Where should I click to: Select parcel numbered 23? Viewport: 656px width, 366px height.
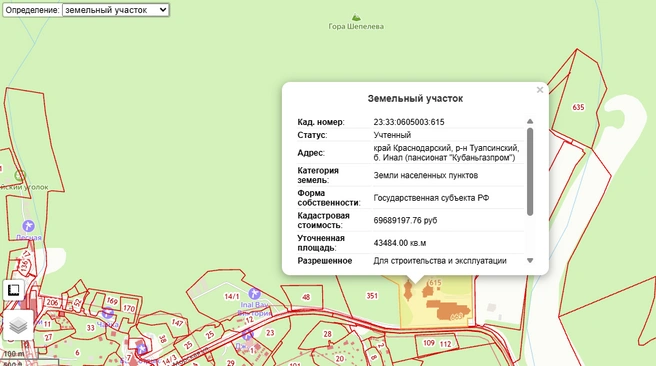[x=270, y=333]
